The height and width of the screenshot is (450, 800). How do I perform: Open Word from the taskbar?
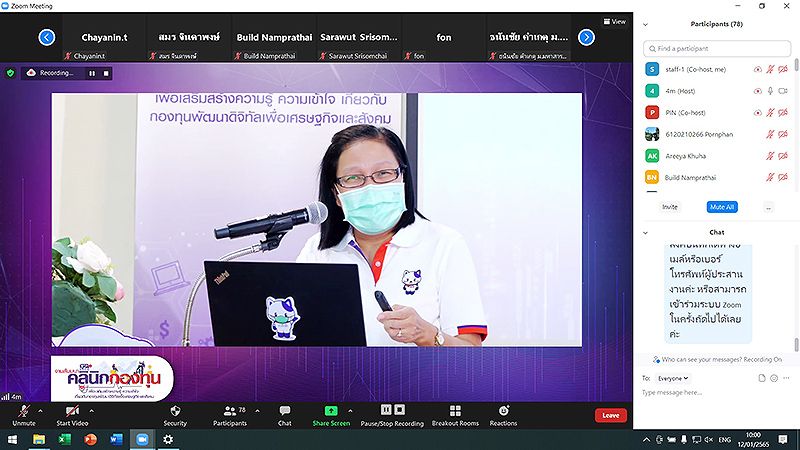[x=116, y=439]
